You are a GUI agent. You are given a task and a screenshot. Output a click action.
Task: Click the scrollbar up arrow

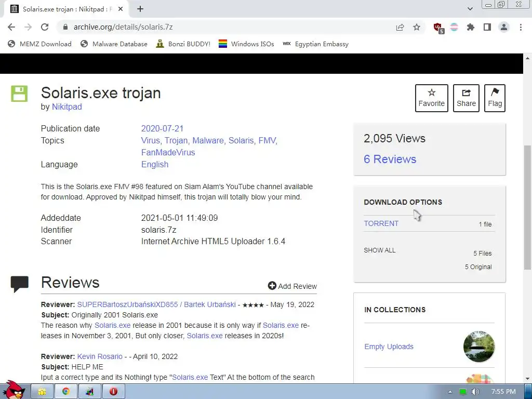point(527,58)
